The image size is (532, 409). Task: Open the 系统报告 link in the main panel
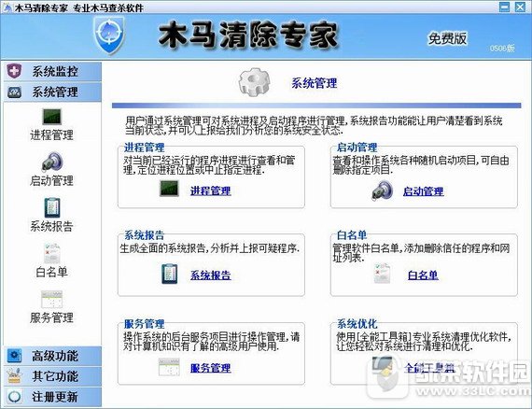click(x=210, y=275)
